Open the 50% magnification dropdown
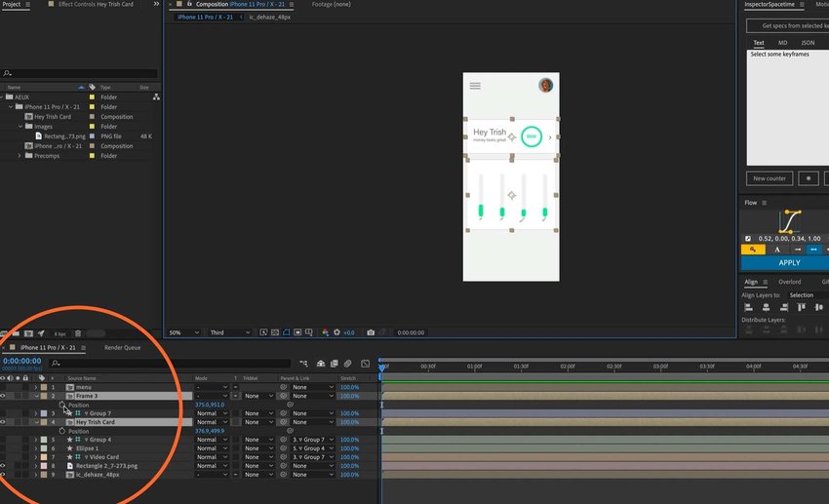This screenshot has height=504, width=829. point(183,332)
